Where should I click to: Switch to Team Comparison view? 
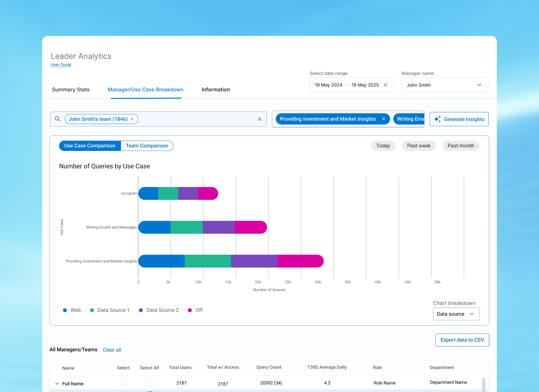click(x=147, y=146)
